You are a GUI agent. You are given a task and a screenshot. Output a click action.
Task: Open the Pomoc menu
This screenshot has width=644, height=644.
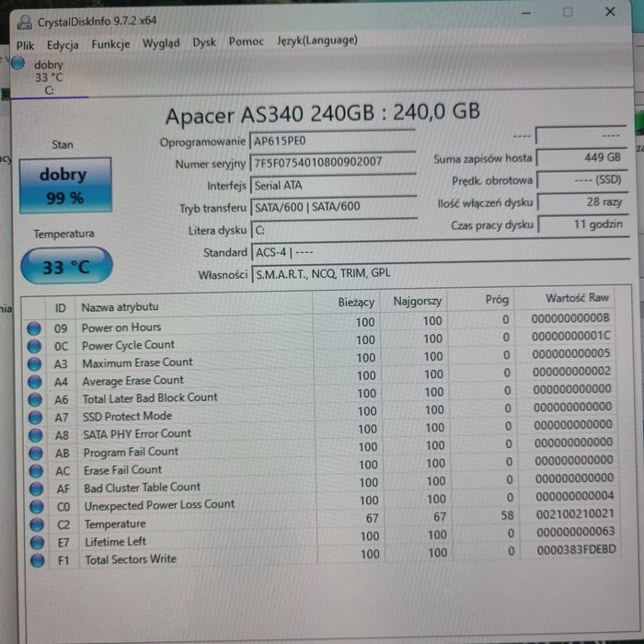click(x=246, y=41)
